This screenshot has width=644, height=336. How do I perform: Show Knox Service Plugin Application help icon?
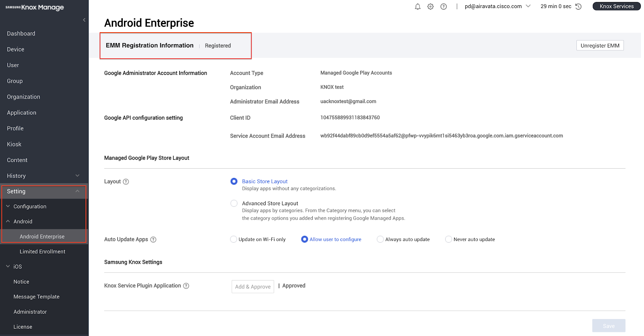[186, 286]
